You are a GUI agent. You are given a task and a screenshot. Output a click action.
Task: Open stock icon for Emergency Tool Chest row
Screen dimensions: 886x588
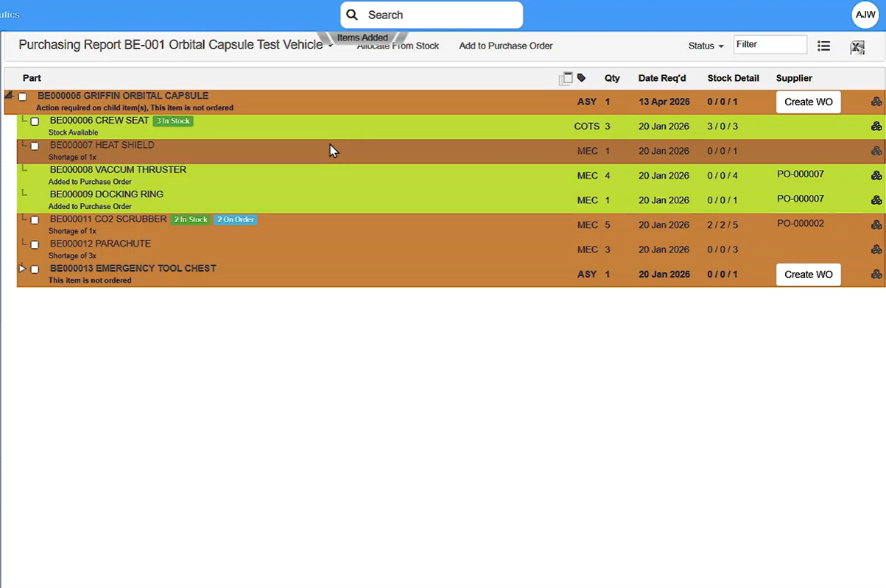pyautogui.click(x=876, y=274)
